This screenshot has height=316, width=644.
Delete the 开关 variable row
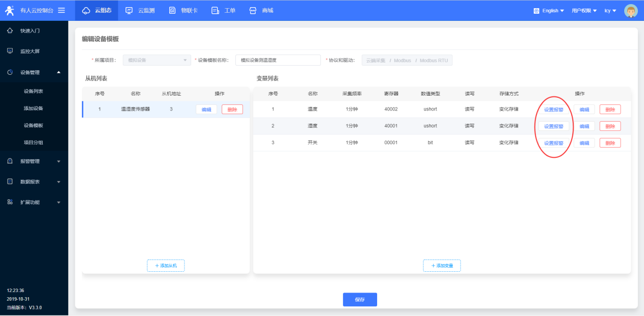(x=610, y=143)
